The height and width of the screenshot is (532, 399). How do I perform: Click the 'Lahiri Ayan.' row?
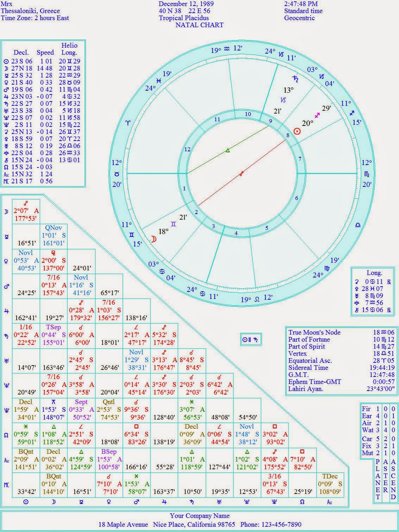[x=341, y=389]
